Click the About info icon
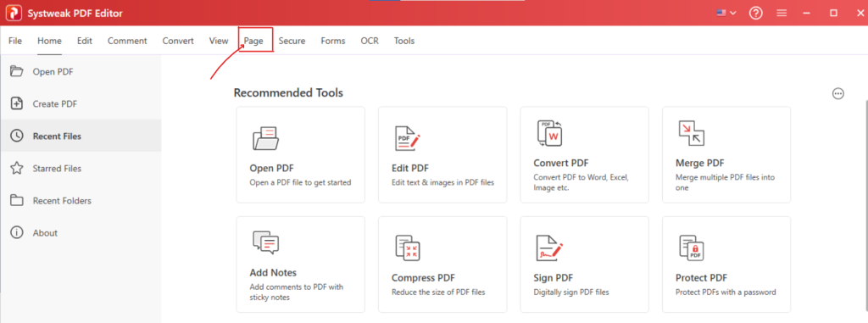The width and height of the screenshot is (868, 323). click(x=17, y=232)
